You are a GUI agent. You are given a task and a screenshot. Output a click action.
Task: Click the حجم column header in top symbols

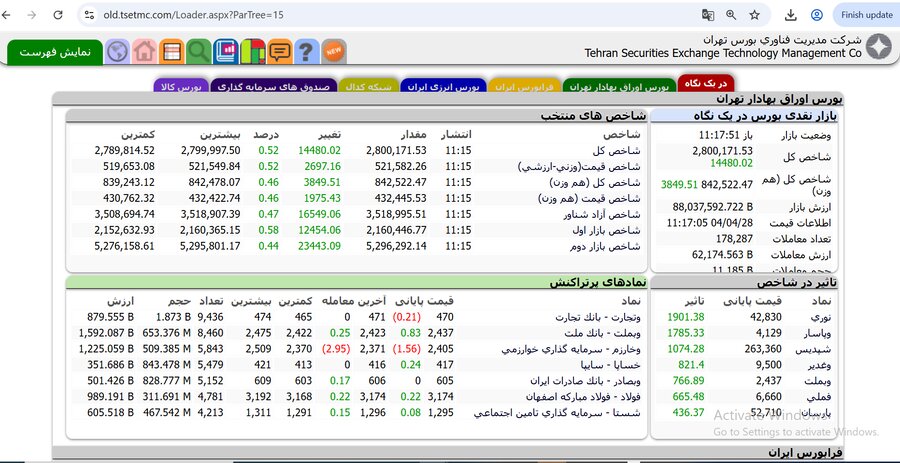(180, 301)
